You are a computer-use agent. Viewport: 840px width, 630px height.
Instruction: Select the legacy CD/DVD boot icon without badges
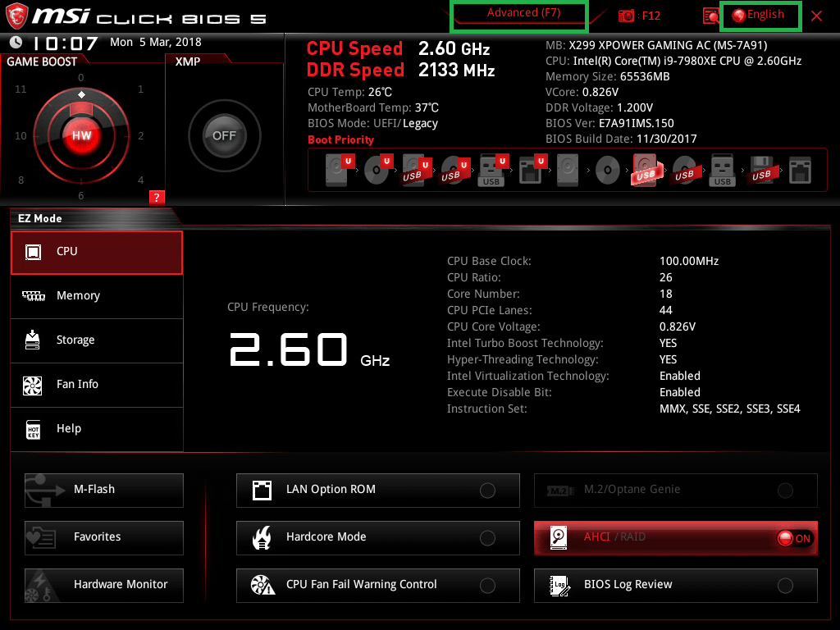point(608,170)
